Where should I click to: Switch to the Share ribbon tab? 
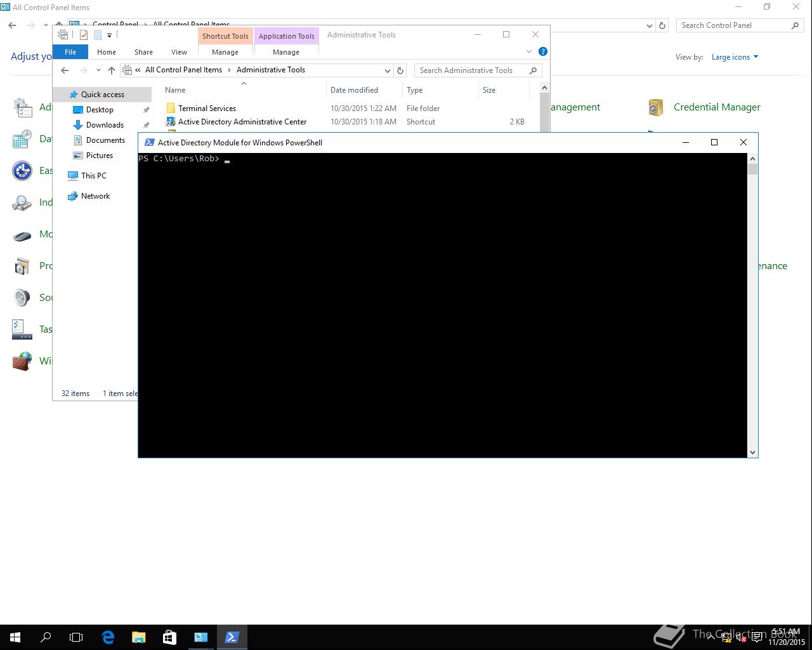click(143, 52)
